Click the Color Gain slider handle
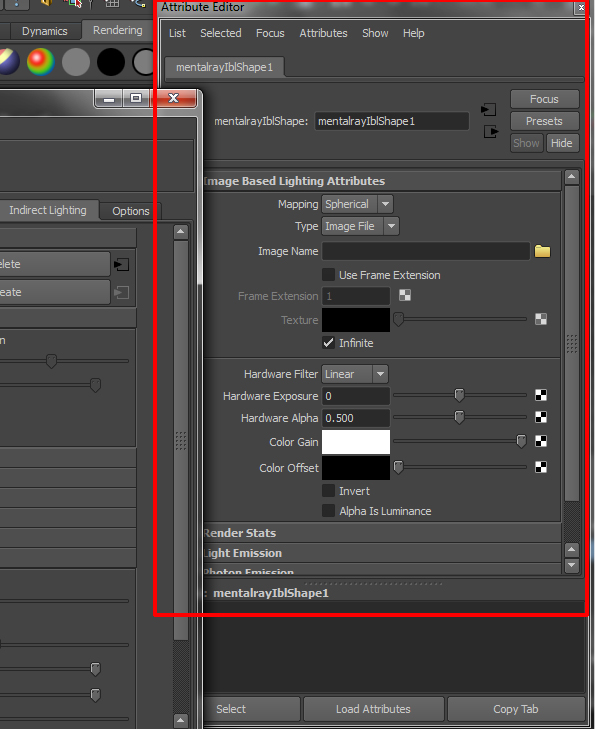The image size is (595, 729). click(522, 441)
